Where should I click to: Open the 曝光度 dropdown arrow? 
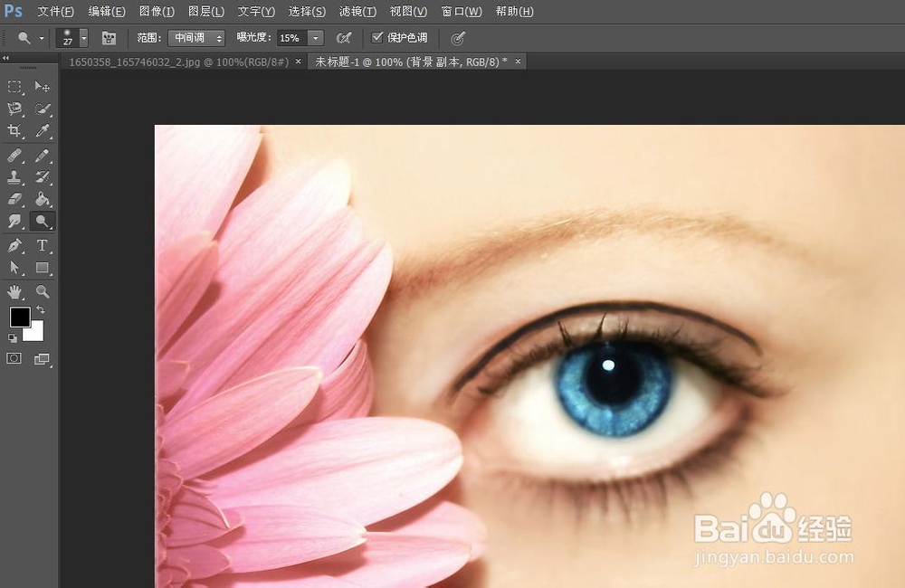pyautogui.click(x=314, y=38)
